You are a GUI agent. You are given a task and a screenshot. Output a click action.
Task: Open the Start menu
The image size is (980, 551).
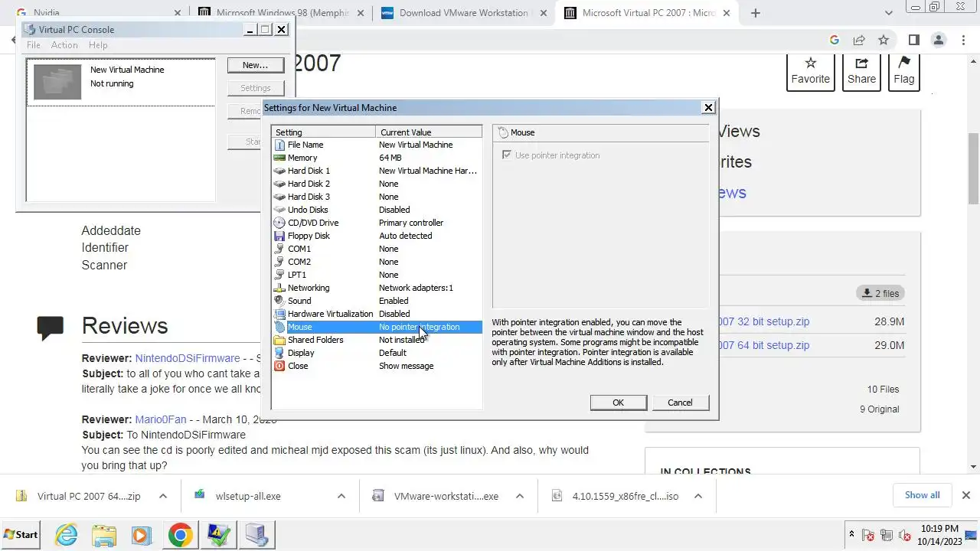pyautogui.click(x=21, y=535)
